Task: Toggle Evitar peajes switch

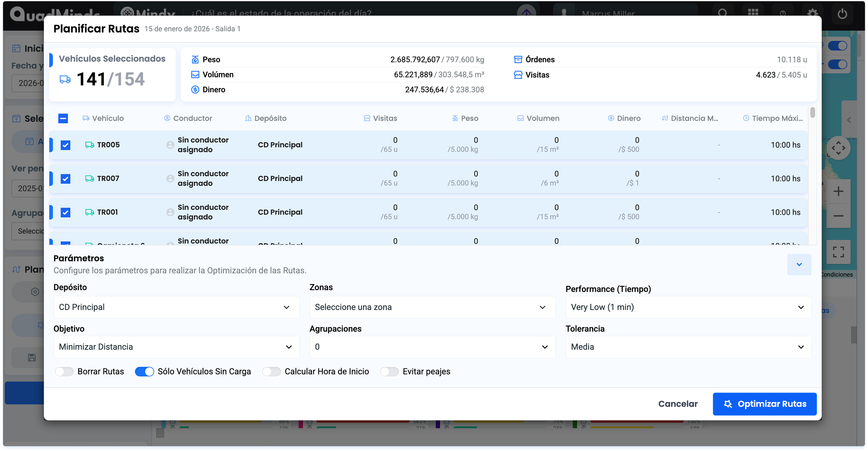Action: click(389, 371)
